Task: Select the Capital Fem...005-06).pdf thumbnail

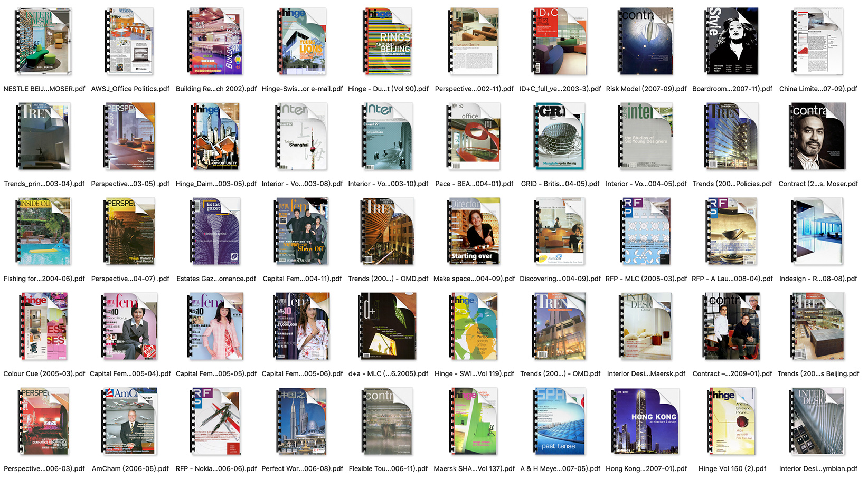Action: click(x=302, y=326)
